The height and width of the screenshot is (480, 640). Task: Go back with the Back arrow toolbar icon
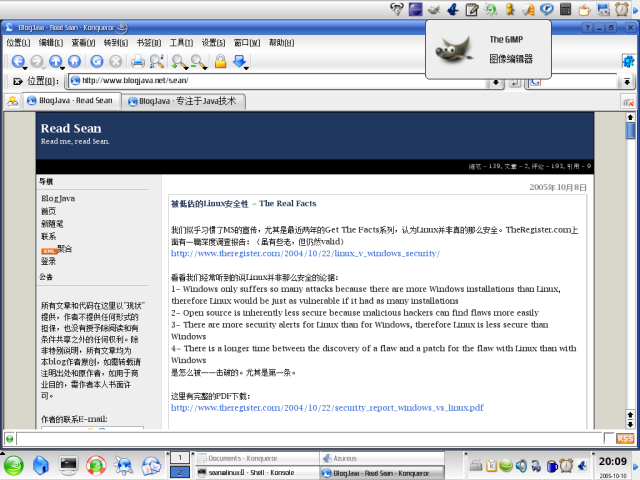click(17, 61)
